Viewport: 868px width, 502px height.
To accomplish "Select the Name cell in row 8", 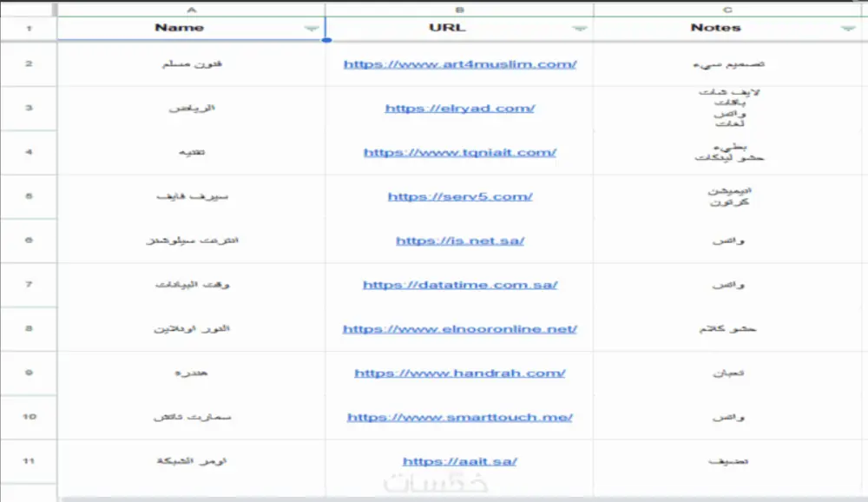I will [192, 328].
